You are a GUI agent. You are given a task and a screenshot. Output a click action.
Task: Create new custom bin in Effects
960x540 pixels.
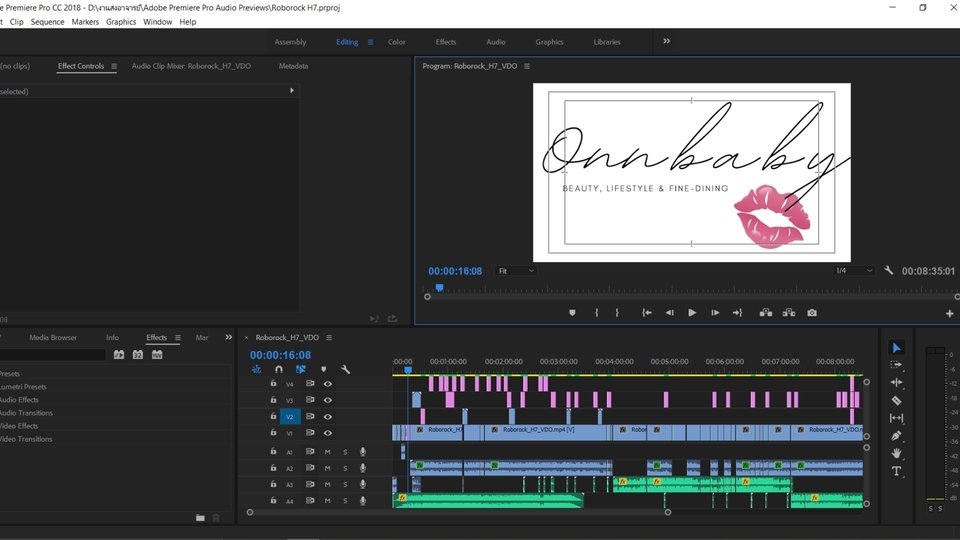click(200, 517)
